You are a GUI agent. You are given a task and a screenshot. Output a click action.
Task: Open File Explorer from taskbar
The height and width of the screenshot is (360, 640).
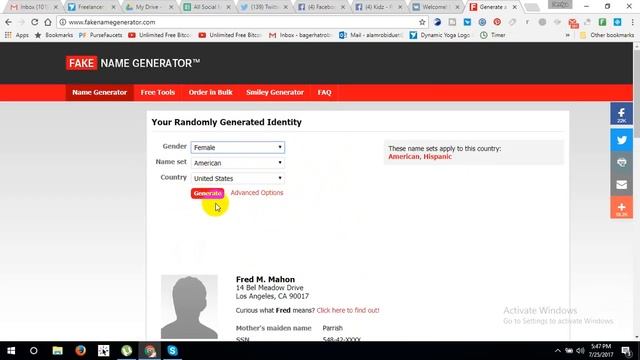tap(58, 351)
